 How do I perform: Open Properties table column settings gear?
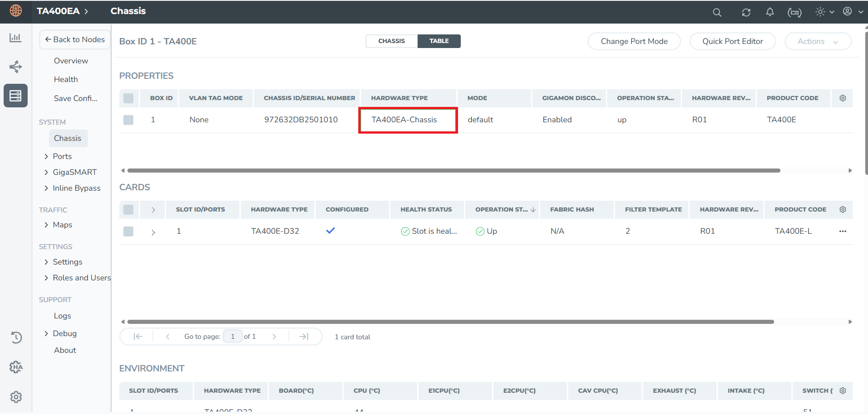[843, 98]
